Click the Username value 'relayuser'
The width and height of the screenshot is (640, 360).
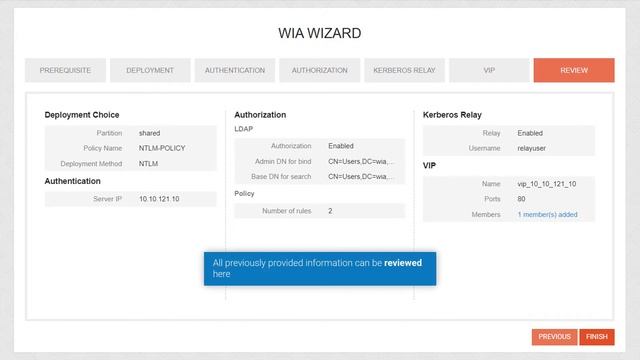(x=531, y=148)
